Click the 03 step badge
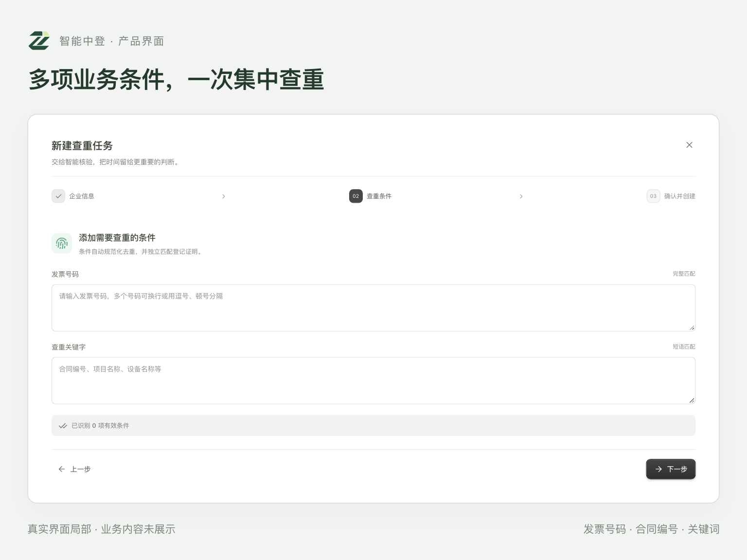Screen dimensions: 747x560 (x=653, y=196)
